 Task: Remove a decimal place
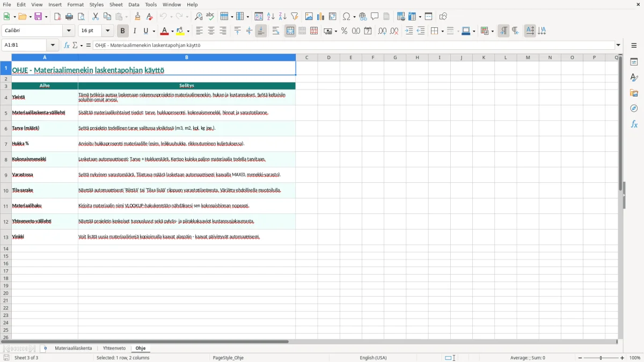click(394, 31)
